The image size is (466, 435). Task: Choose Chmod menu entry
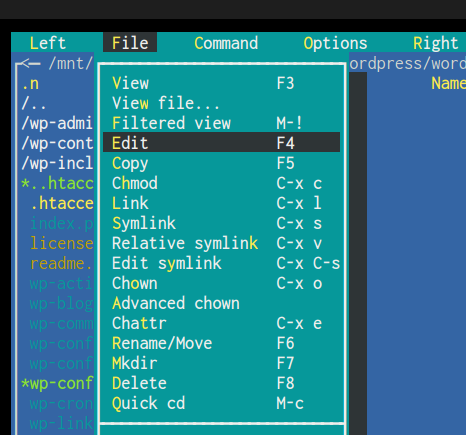pos(222,183)
